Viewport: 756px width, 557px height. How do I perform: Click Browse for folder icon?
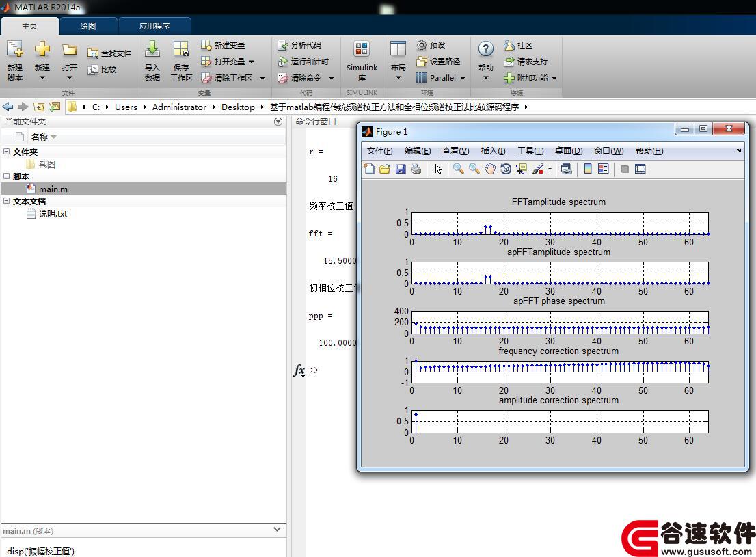pos(55,107)
